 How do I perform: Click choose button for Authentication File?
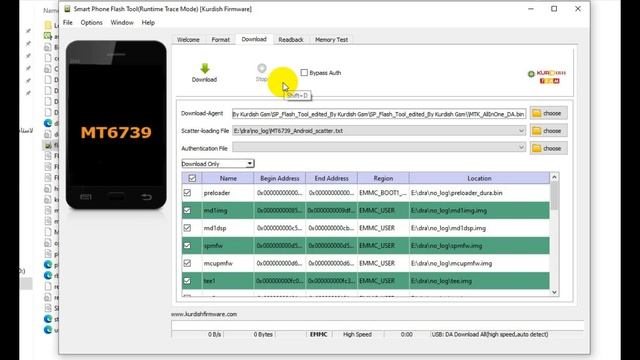point(549,148)
